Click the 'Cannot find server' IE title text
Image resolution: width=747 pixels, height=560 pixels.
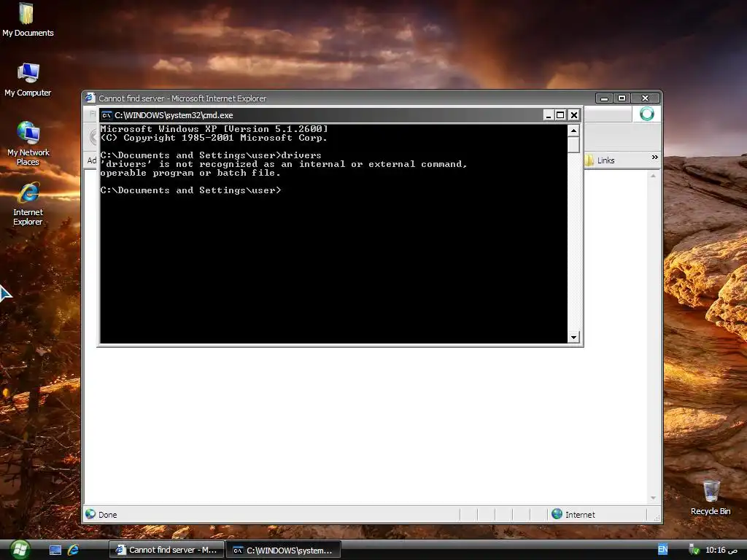coord(182,98)
